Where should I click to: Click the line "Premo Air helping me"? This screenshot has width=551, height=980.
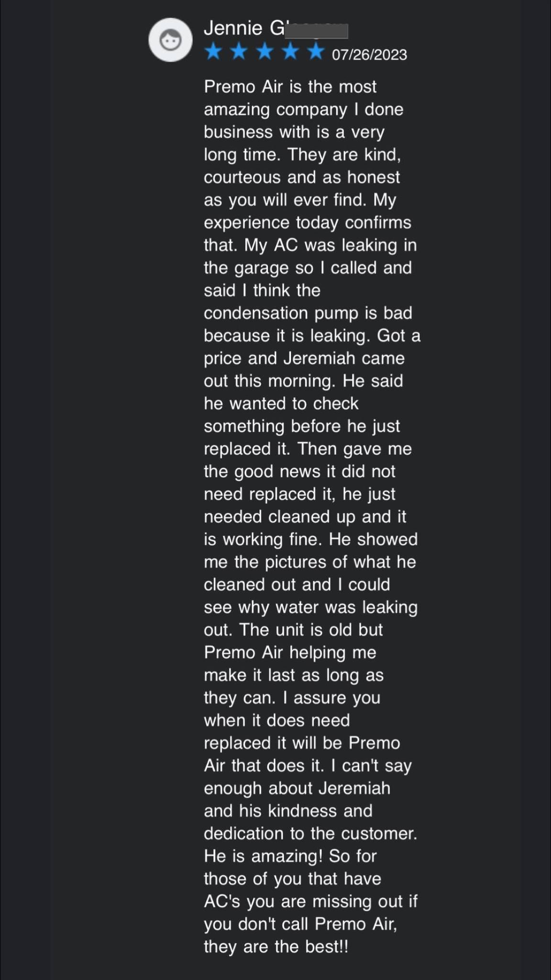click(x=290, y=653)
